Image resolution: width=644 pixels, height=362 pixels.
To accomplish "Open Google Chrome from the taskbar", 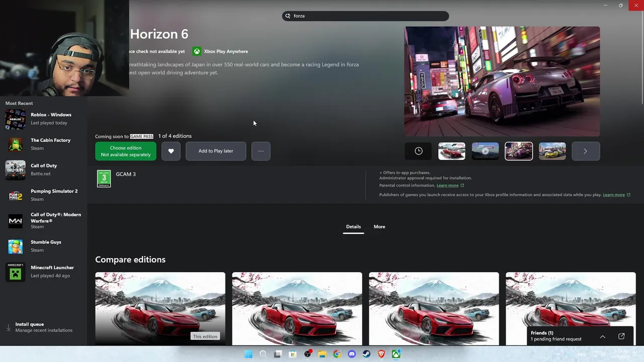I will tap(337, 354).
